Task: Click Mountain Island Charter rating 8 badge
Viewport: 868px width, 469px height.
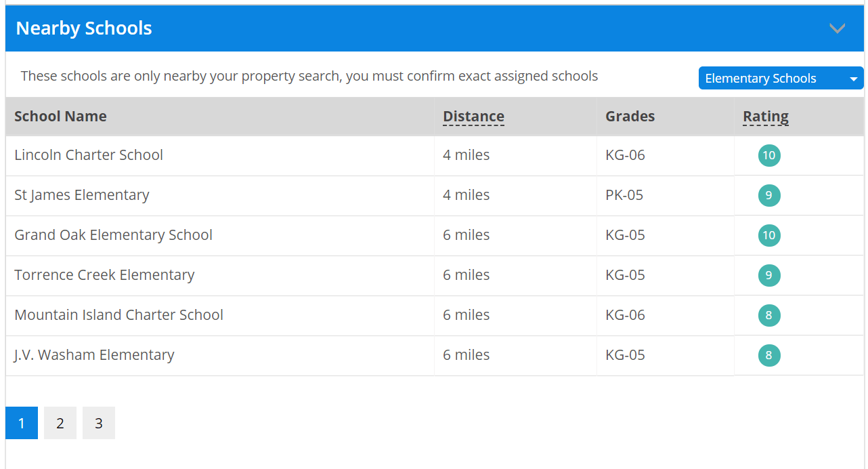Action: tap(769, 316)
